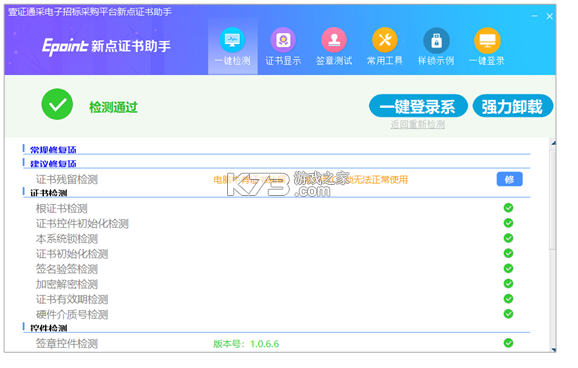Select the 常用工具 tab
This screenshot has height=368, width=578.
(x=384, y=47)
